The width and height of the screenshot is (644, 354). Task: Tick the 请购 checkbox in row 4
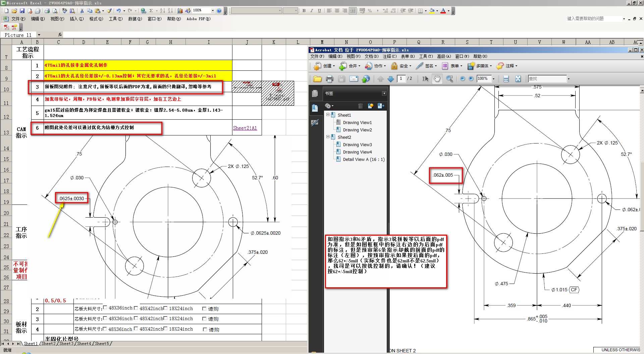click(x=205, y=330)
